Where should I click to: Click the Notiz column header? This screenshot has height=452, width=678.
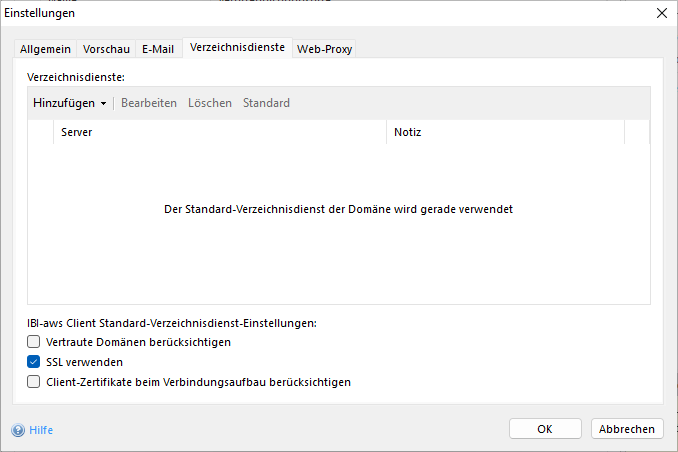(x=505, y=132)
